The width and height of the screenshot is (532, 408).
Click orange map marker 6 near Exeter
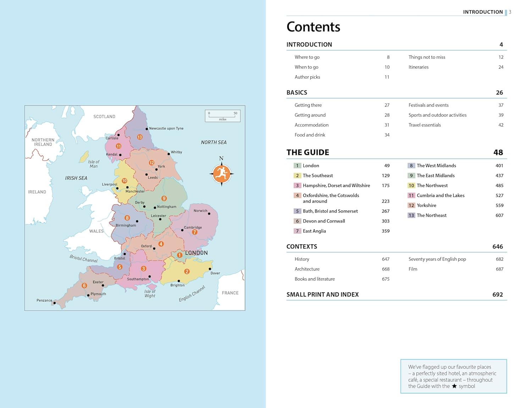tap(84, 285)
